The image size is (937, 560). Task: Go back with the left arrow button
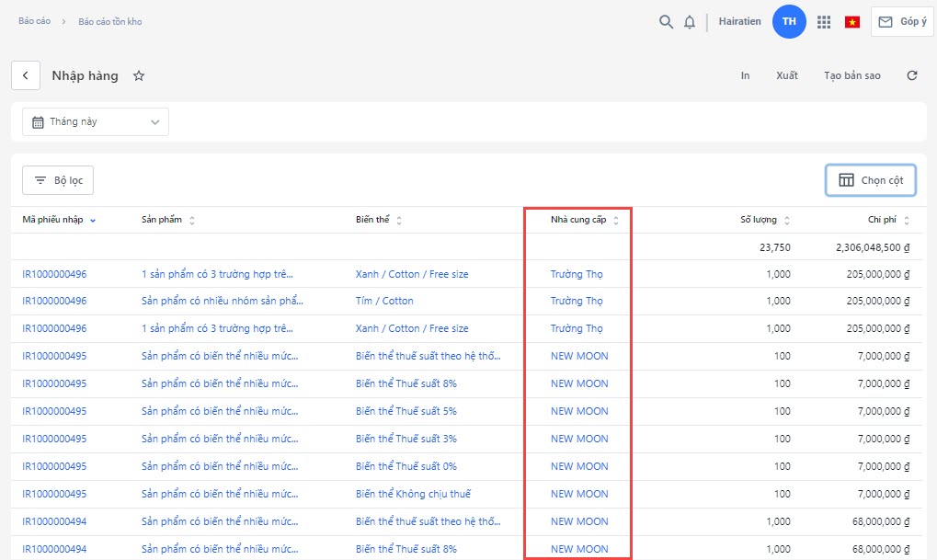pos(26,75)
